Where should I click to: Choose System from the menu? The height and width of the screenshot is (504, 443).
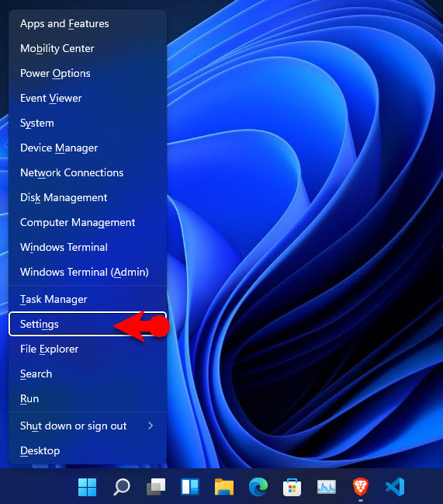(x=88, y=123)
